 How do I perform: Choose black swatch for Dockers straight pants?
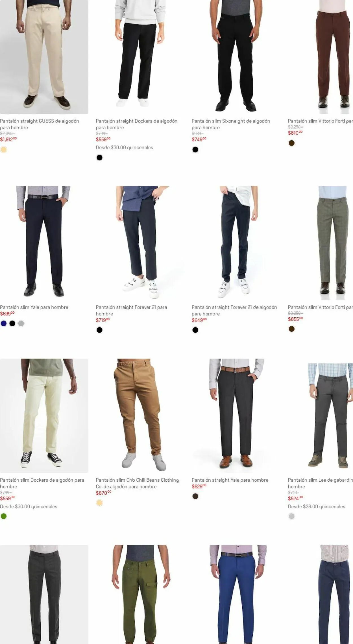pos(99,158)
